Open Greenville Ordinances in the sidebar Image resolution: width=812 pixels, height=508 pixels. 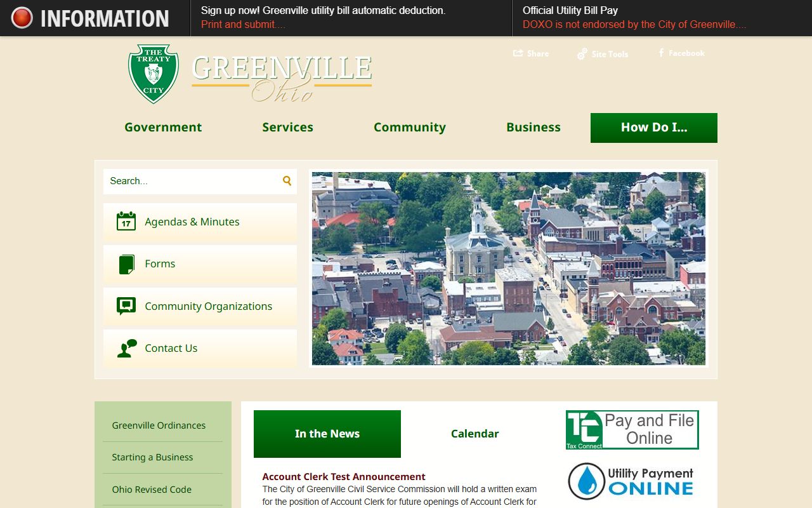tap(159, 425)
